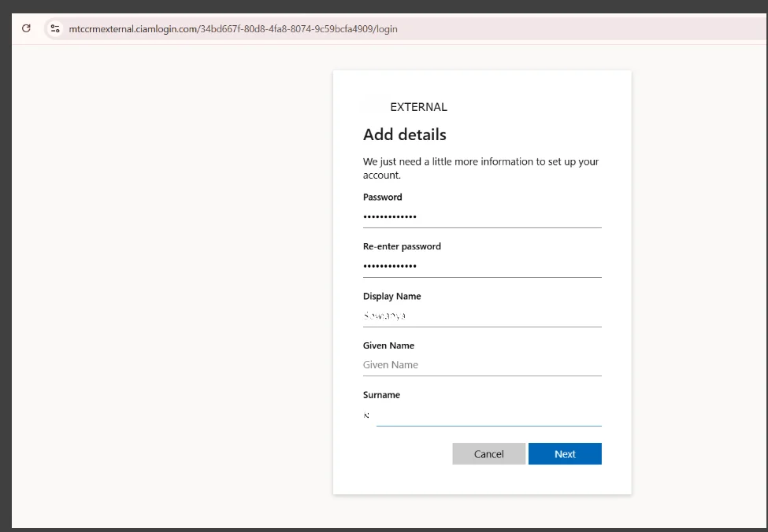Click the "Re-enter password" label
The height and width of the screenshot is (532, 768).
402,246
